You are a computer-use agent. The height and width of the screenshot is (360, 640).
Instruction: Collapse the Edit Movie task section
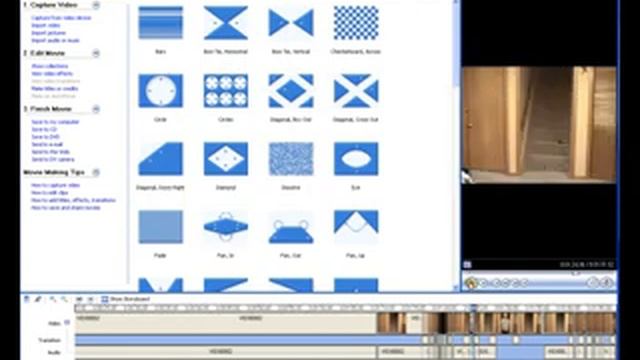click(96, 53)
